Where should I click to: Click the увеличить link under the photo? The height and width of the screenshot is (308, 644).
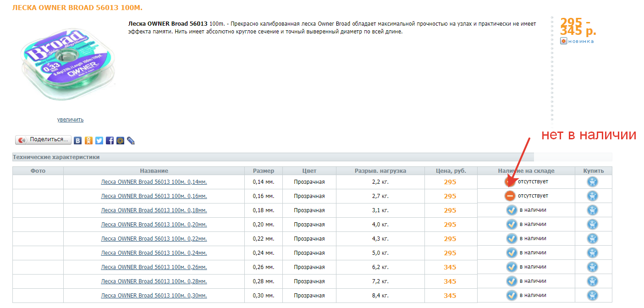pyautogui.click(x=70, y=120)
